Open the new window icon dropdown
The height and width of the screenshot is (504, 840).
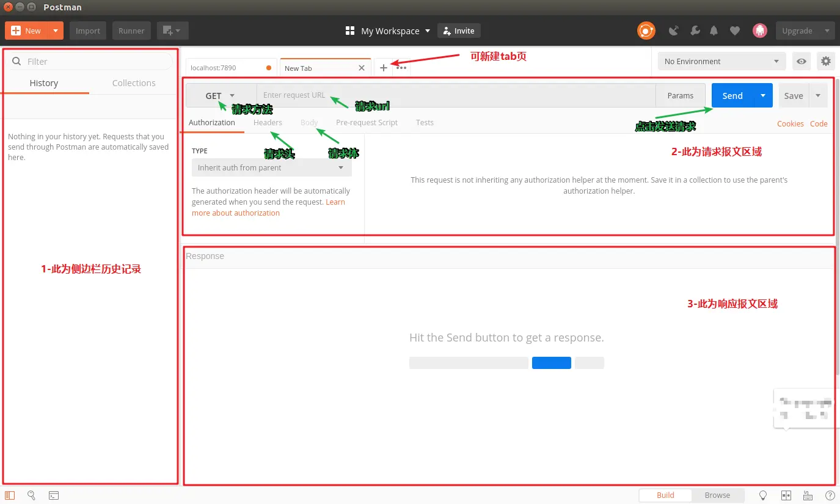coord(172,31)
